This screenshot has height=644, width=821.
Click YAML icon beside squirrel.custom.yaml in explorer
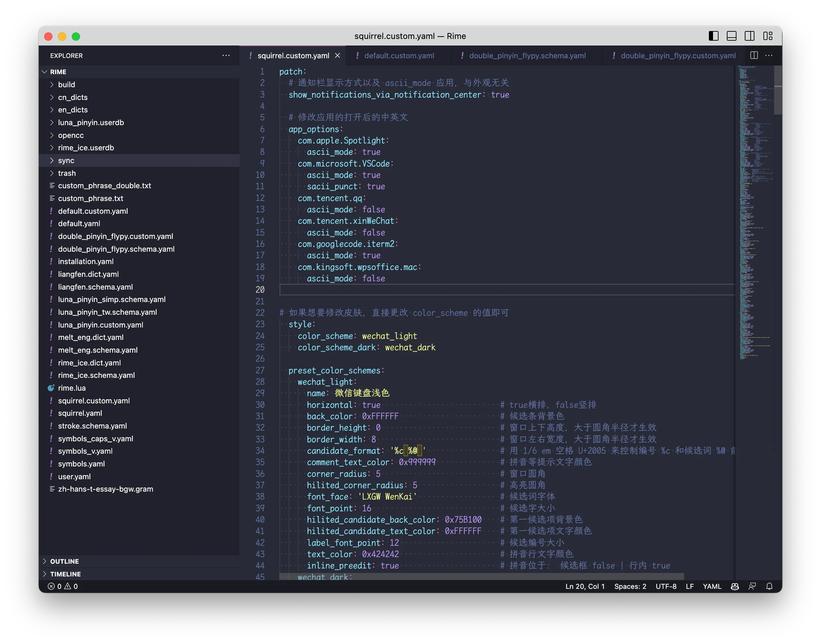point(51,401)
